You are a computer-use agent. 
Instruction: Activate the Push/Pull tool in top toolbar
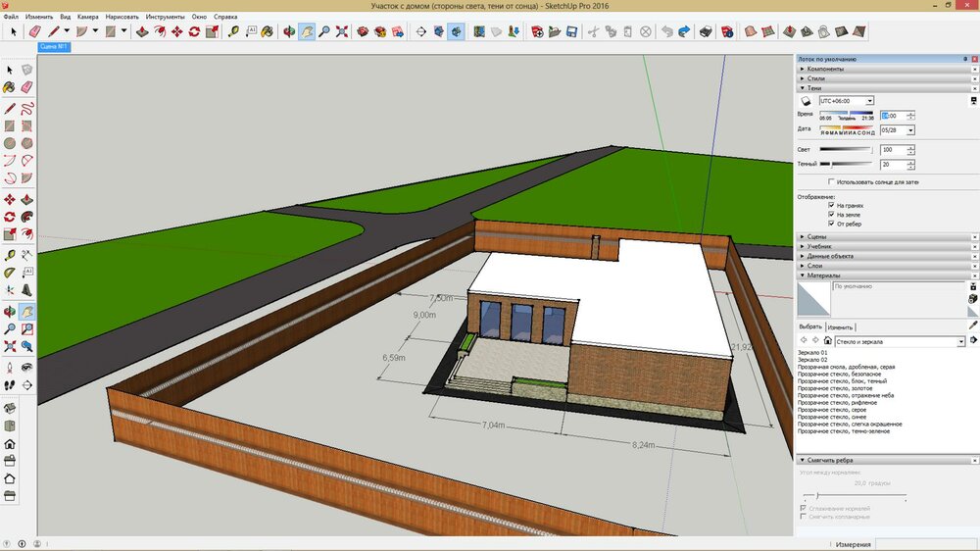(141, 31)
